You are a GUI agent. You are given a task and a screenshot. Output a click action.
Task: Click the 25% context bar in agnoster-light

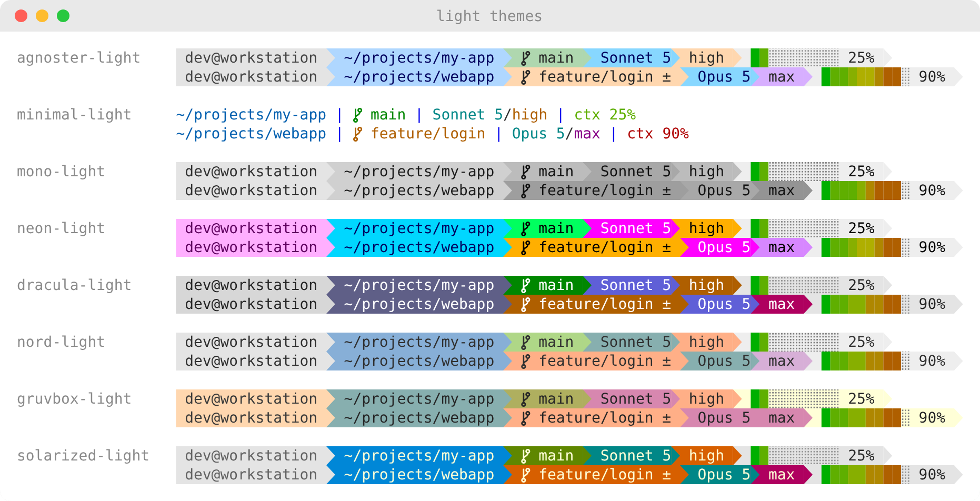(795, 58)
